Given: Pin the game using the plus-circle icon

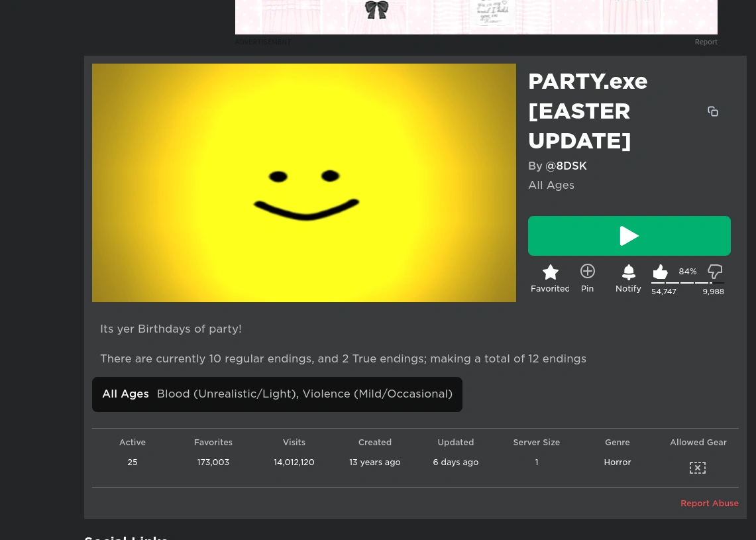Looking at the screenshot, I should 587,272.
